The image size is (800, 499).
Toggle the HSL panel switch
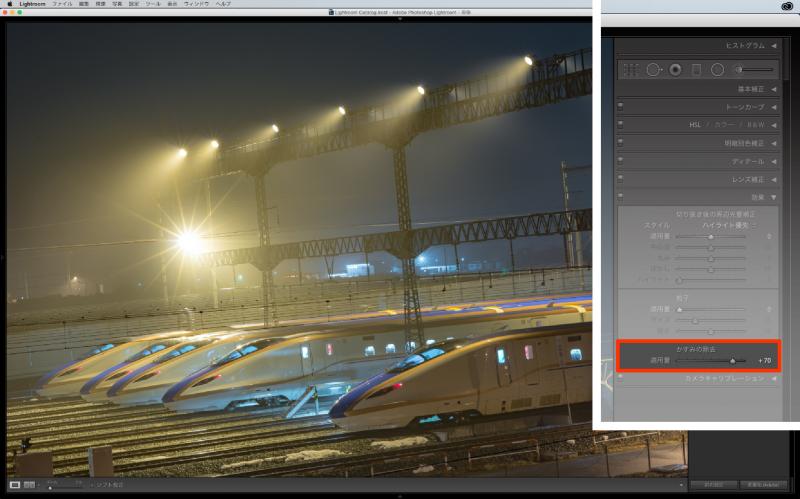tap(620, 124)
